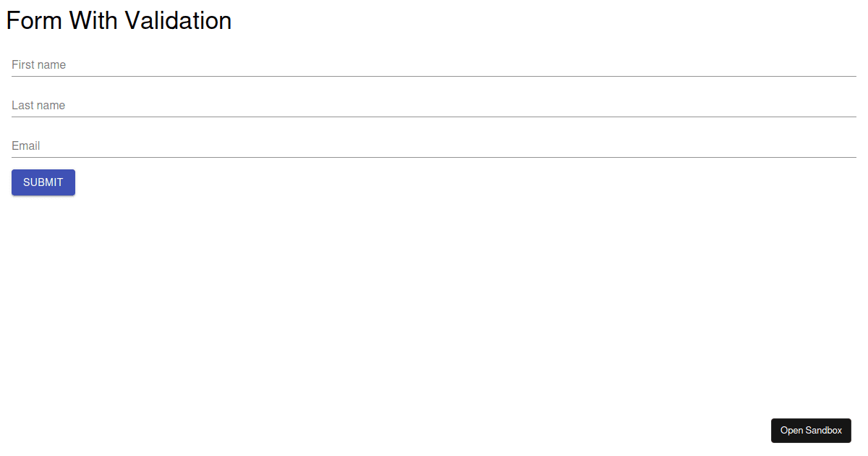Click the blue SUBMIT button
Viewport: 868px width, 456px height.
(43, 182)
